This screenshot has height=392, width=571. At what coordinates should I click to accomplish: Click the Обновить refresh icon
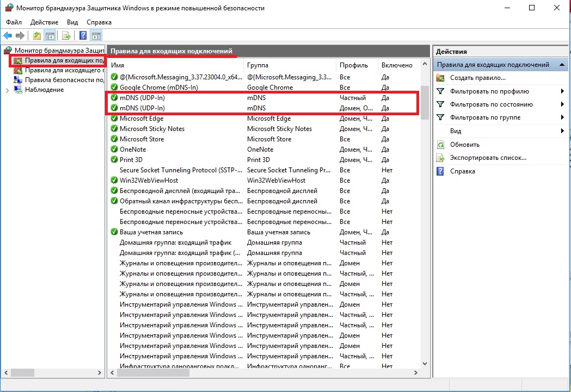click(x=440, y=145)
